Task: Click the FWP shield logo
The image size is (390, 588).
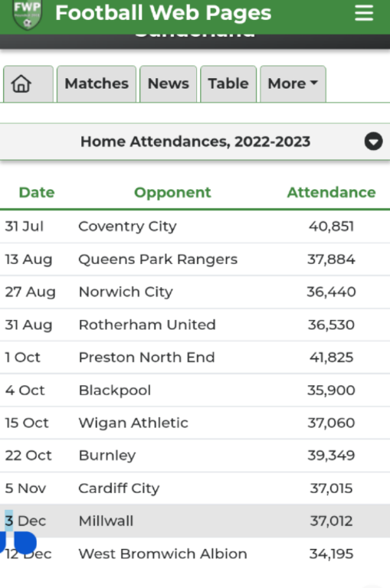Action: click(27, 15)
